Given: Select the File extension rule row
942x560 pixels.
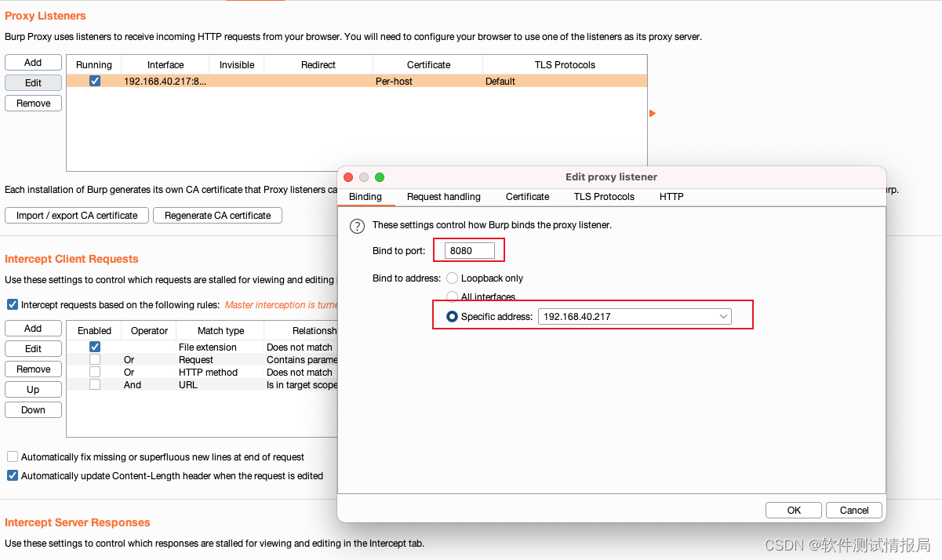Looking at the screenshot, I should [202, 347].
